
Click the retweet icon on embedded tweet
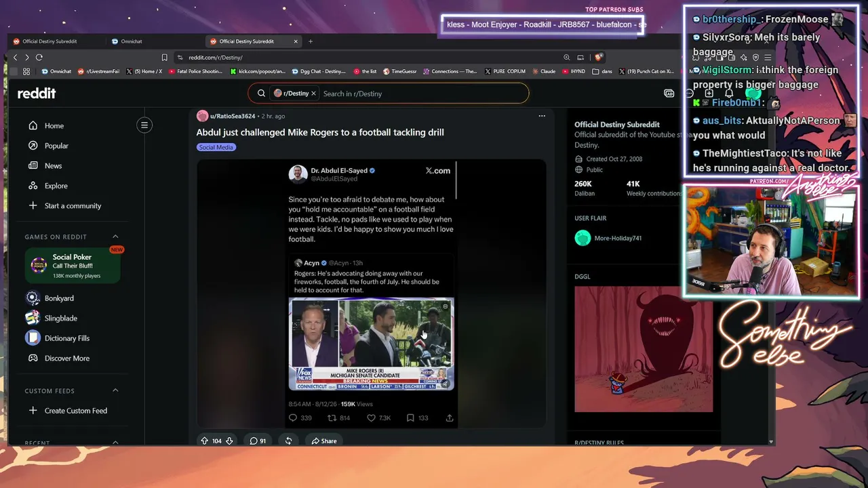332,418
